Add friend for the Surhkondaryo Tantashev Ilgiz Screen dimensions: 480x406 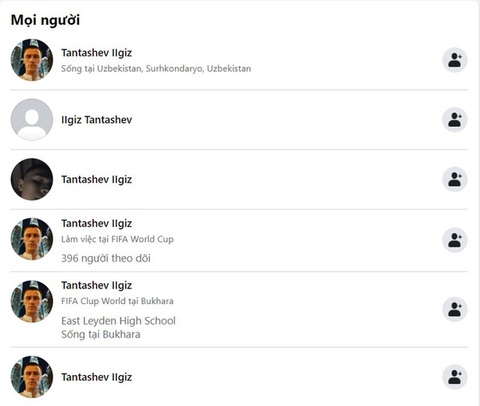(x=455, y=60)
